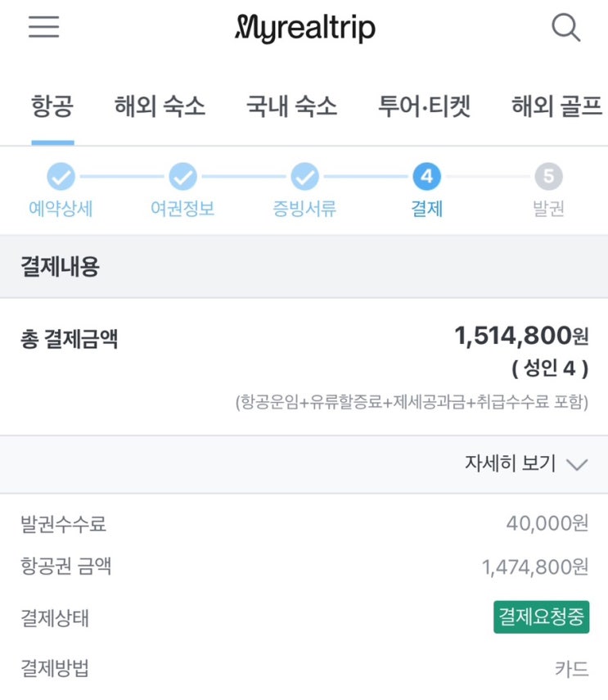This screenshot has width=608, height=700.
Task: Tap the search magnifier icon
Action: pyautogui.click(x=565, y=28)
